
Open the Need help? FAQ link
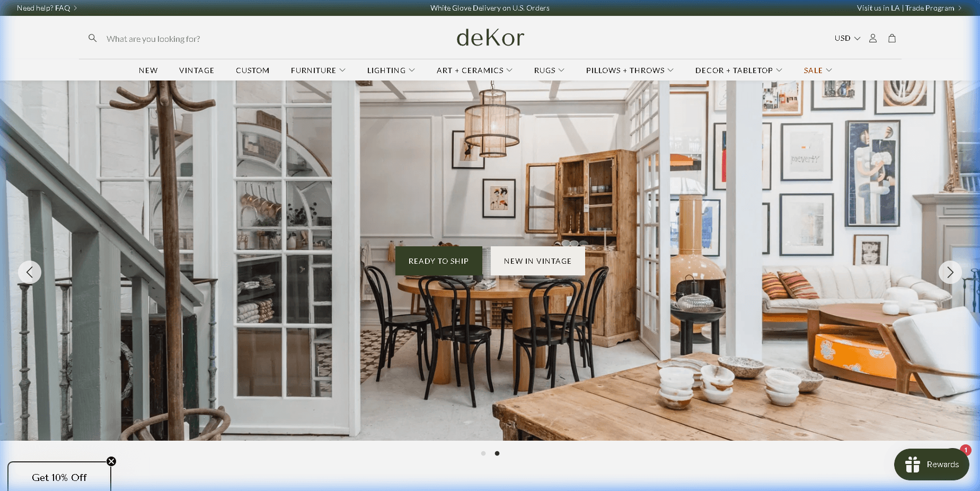[x=47, y=8]
